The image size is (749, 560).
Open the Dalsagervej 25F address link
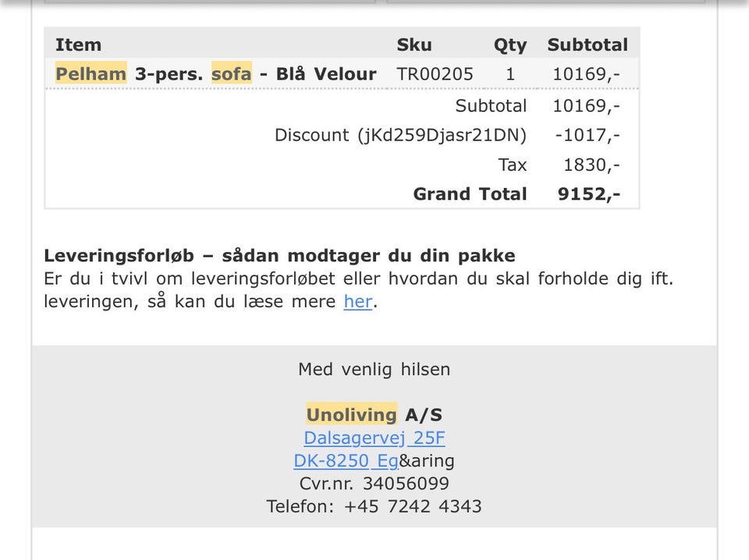(374, 438)
